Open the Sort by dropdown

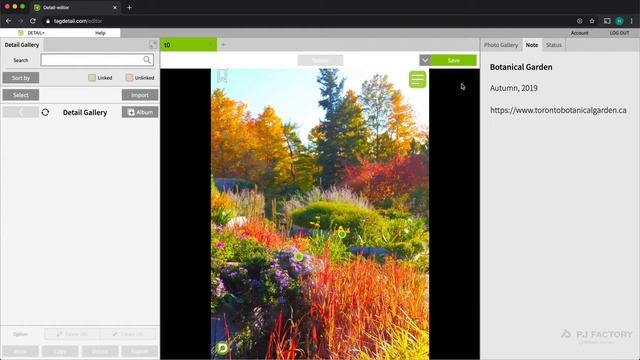(x=21, y=78)
